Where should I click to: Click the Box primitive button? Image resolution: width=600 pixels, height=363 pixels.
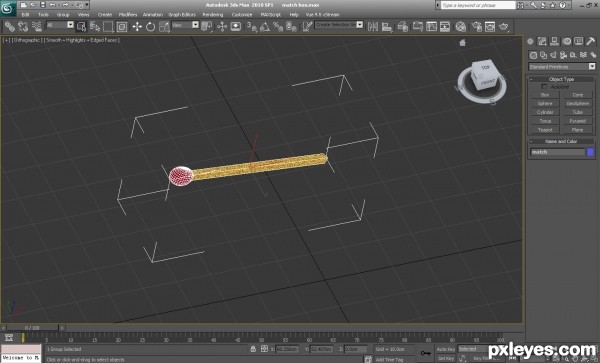pos(545,95)
